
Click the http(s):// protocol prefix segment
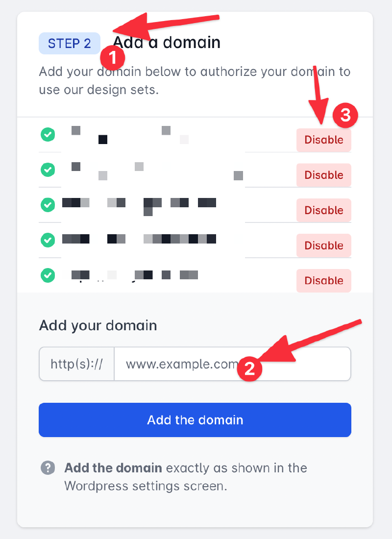(x=76, y=364)
